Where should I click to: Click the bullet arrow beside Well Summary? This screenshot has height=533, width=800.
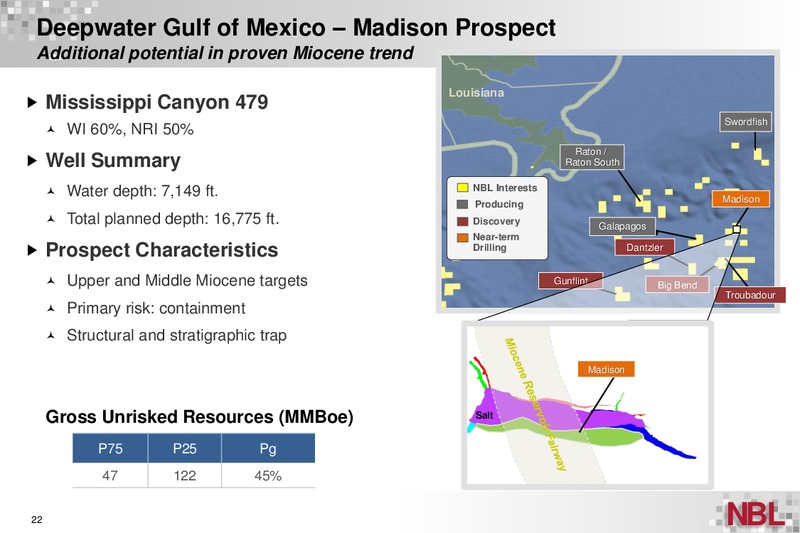click(x=32, y=161)
